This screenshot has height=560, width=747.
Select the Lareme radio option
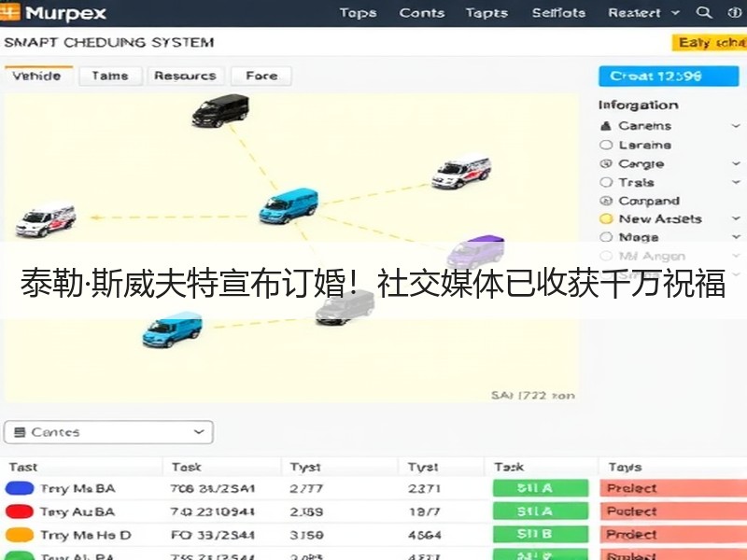click(605, 145)
